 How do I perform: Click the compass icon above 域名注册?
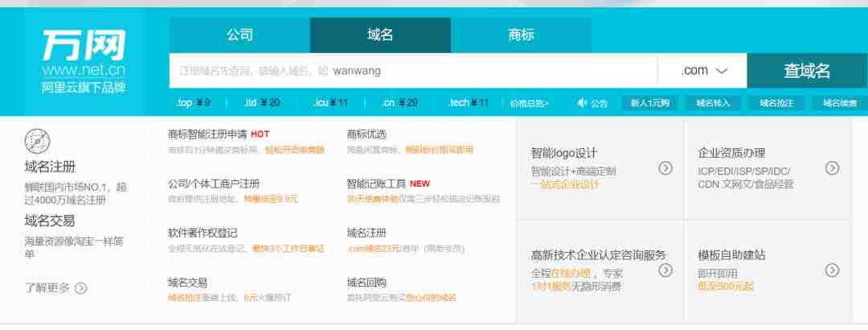37,141
